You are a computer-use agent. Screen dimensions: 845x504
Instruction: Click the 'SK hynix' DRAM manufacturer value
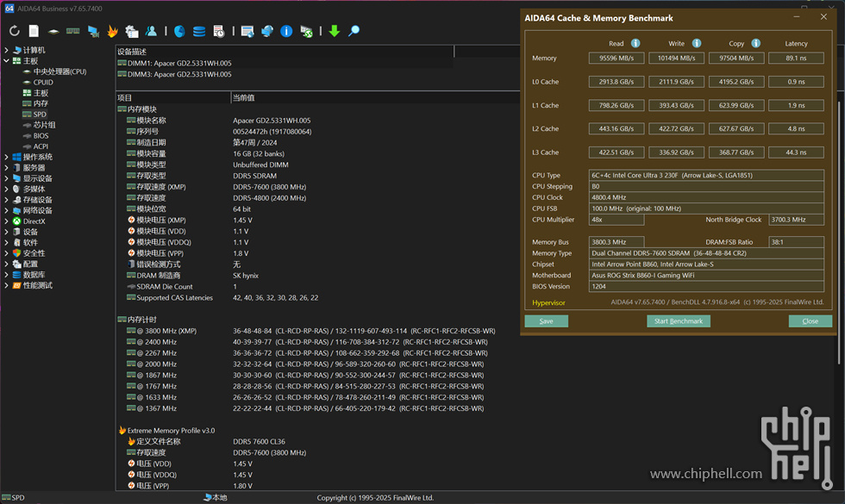(x=246, y=276)
